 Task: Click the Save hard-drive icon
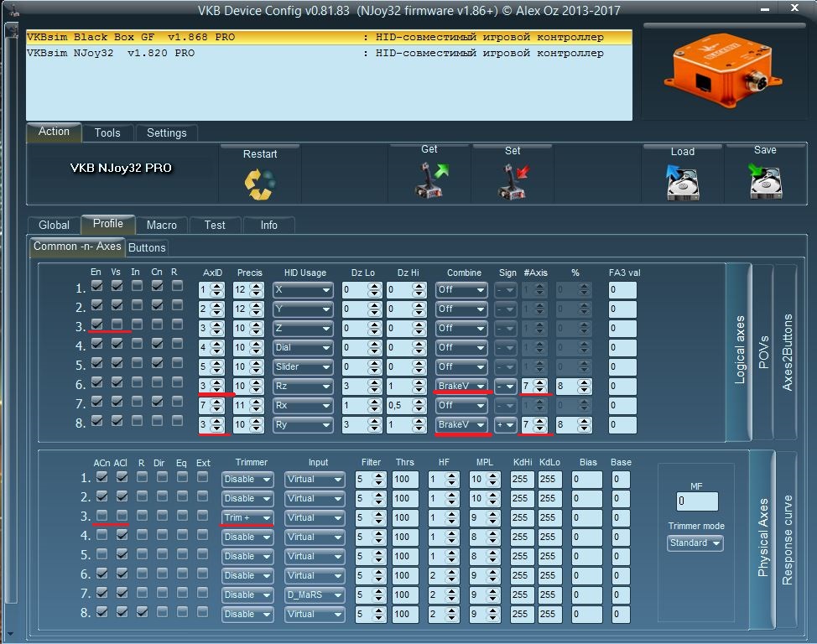tap(765, 181)
